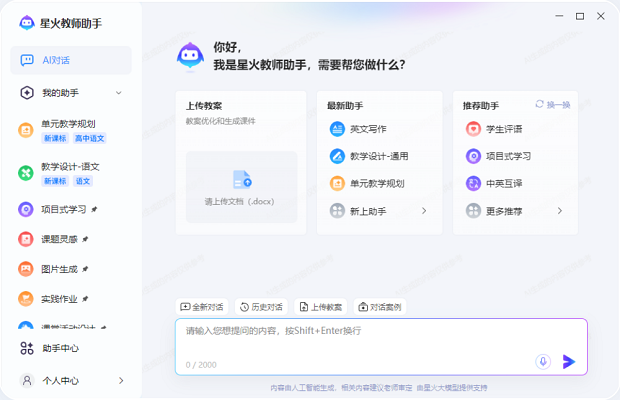Toggle the pin next to 实践作业
Viewport: 620px width, 400px height.
click(x=85, y=299)
